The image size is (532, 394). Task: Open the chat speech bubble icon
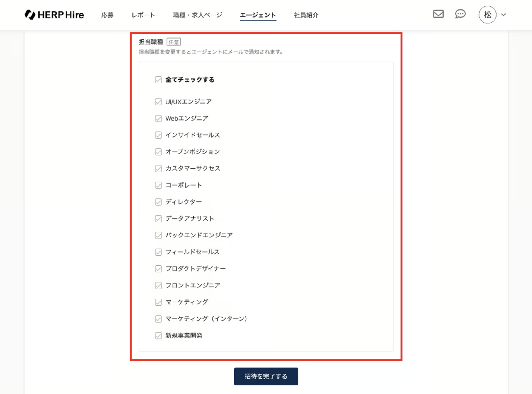coord(460,14)
